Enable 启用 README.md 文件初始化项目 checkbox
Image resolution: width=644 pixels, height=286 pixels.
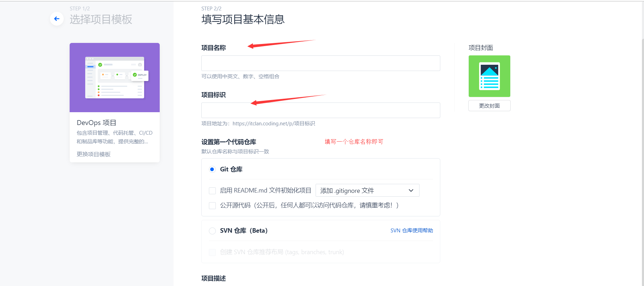tap(212, 191)
